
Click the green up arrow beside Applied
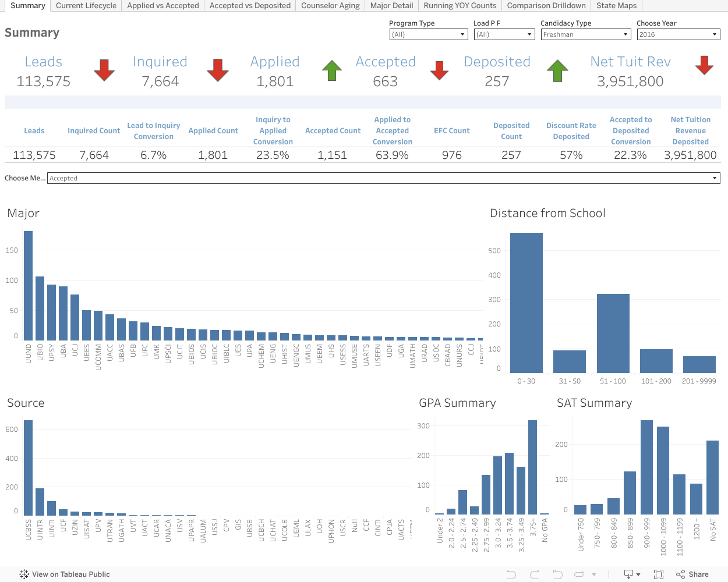(x=332, y=70)
